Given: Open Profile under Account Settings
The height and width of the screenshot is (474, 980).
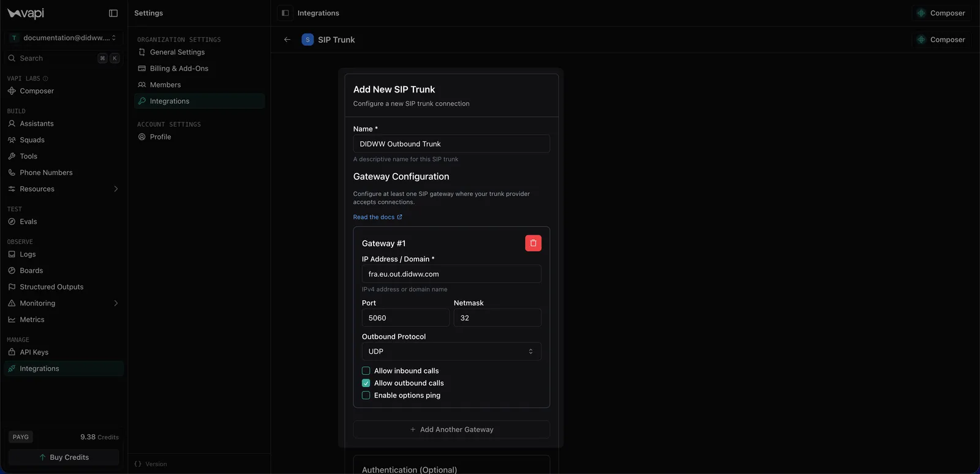Looking at the screenshot, I should (x=199, y=137).
